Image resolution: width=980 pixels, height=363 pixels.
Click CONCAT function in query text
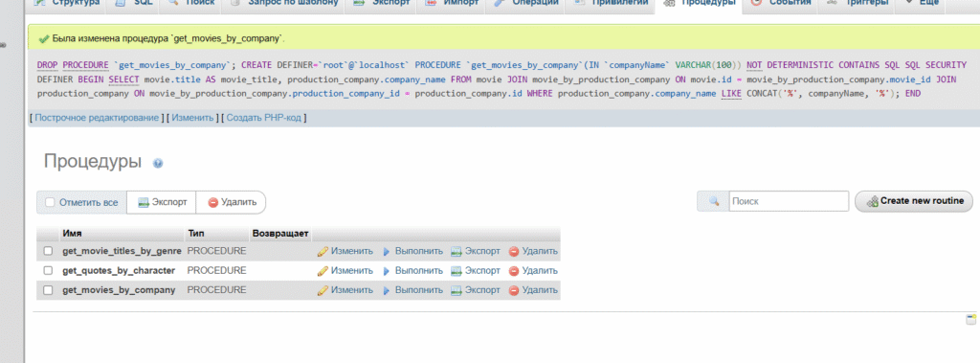coord(762,94)
